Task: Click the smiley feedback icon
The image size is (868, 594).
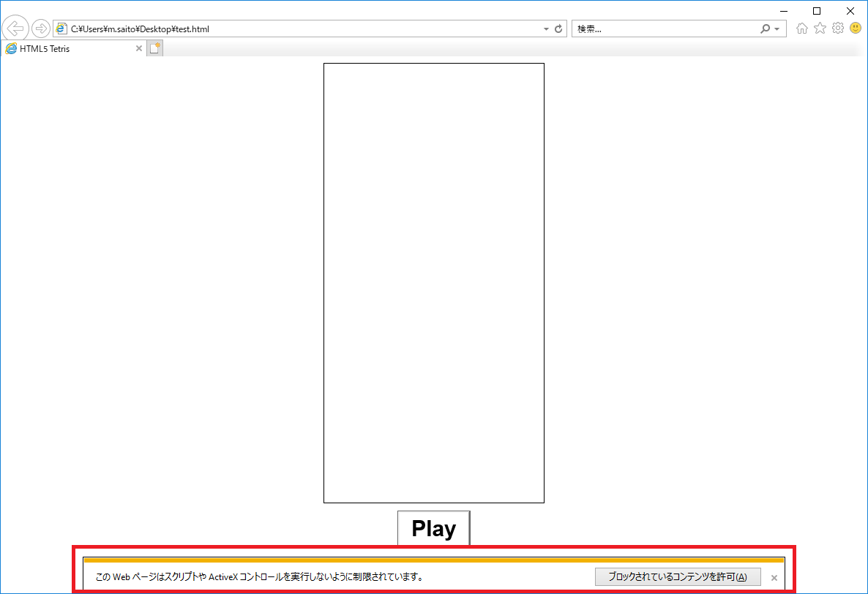Action: tap(856, 29)
